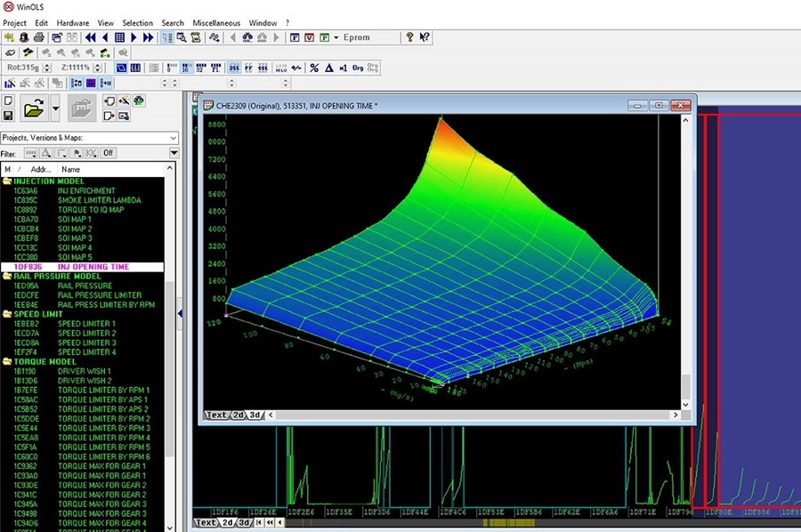801x532 pixels.
Task: Toggle the filter Off button
Action: coord(108,153)
